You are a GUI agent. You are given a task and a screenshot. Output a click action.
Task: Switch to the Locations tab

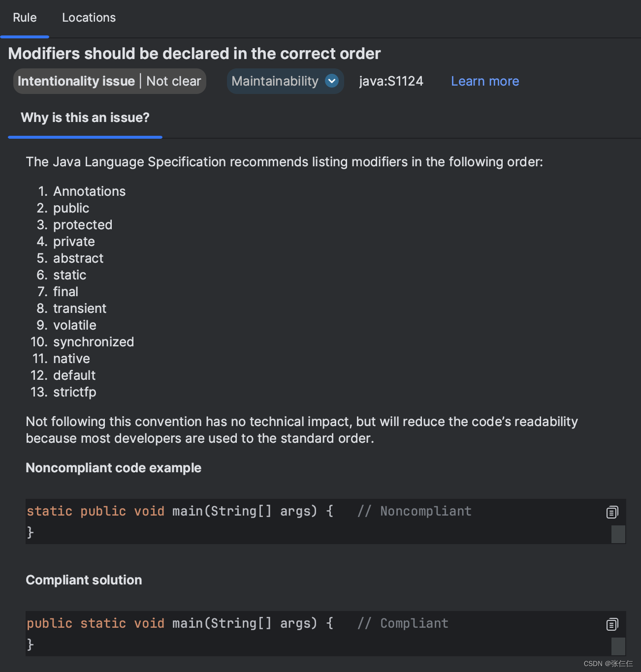click(89, 18)
